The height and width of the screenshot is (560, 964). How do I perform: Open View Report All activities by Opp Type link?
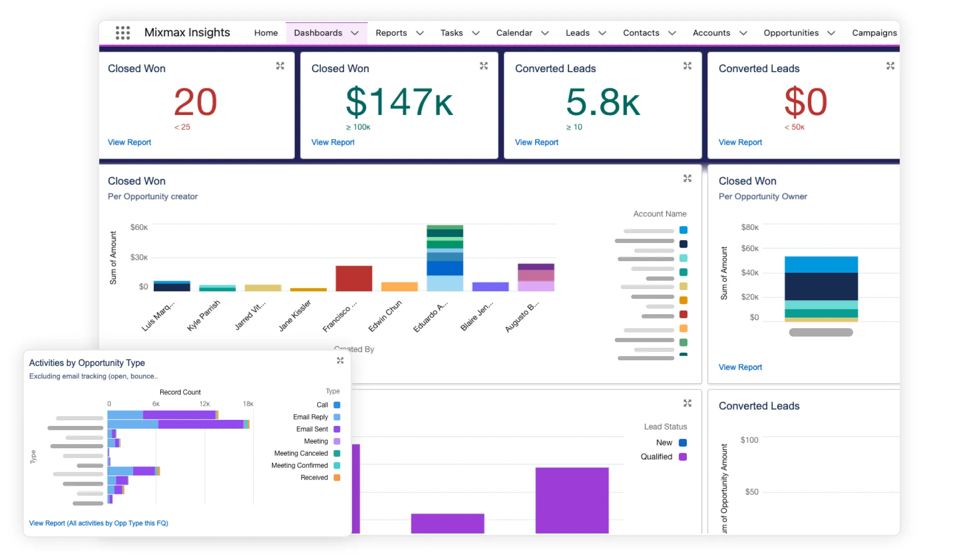pos(98,523)
